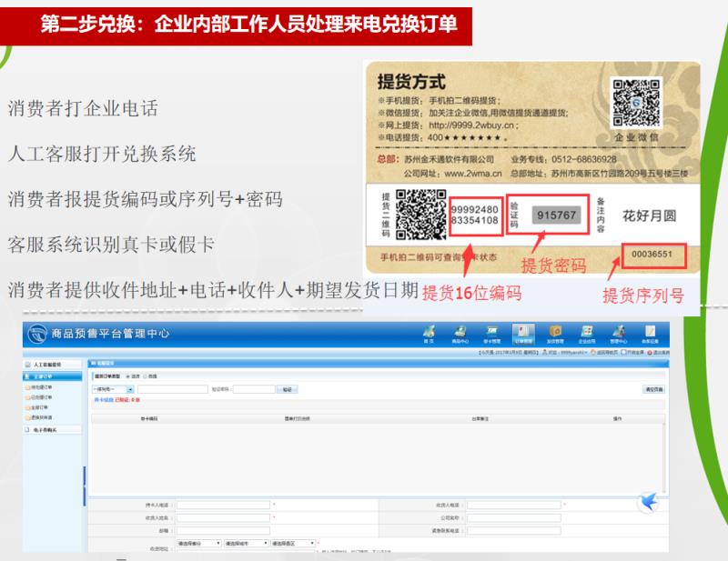Screen dimensions: 728x561
Task: Open the 首页 home icon in the toolbar
Action: coord(429,333)
